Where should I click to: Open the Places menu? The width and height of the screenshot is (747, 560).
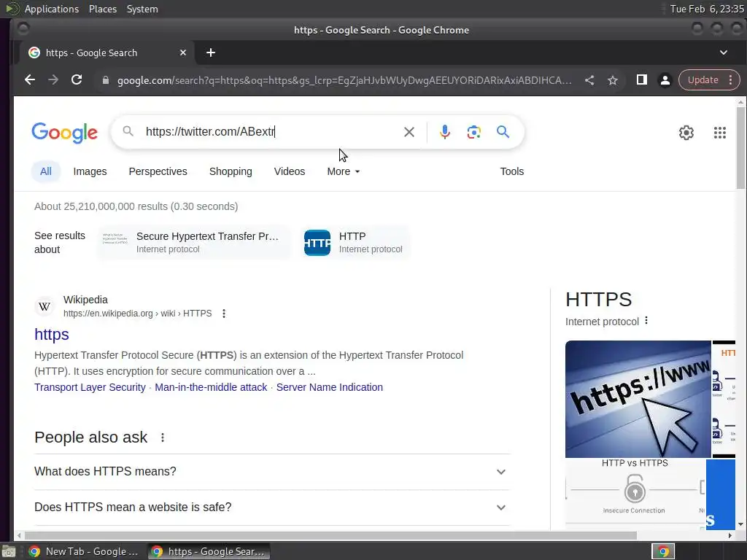point(102,9)
